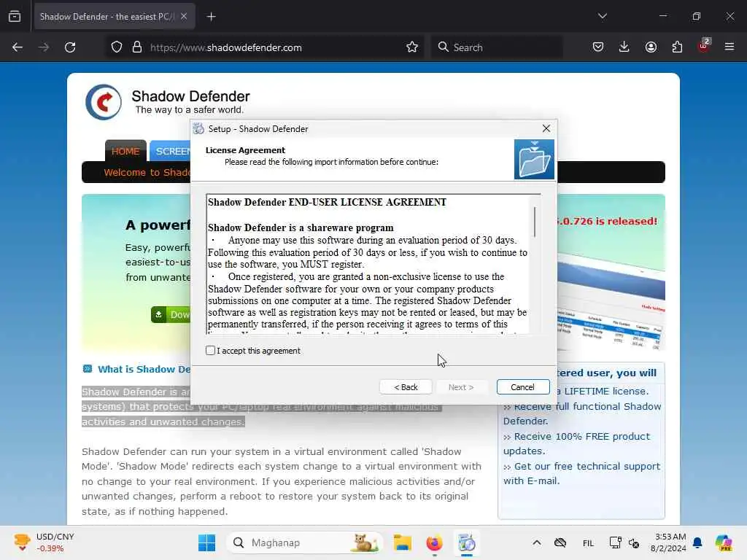The image size is (747, 560).
Task: Click the green Download button on webpage
Action: click(x=171, y=315)
